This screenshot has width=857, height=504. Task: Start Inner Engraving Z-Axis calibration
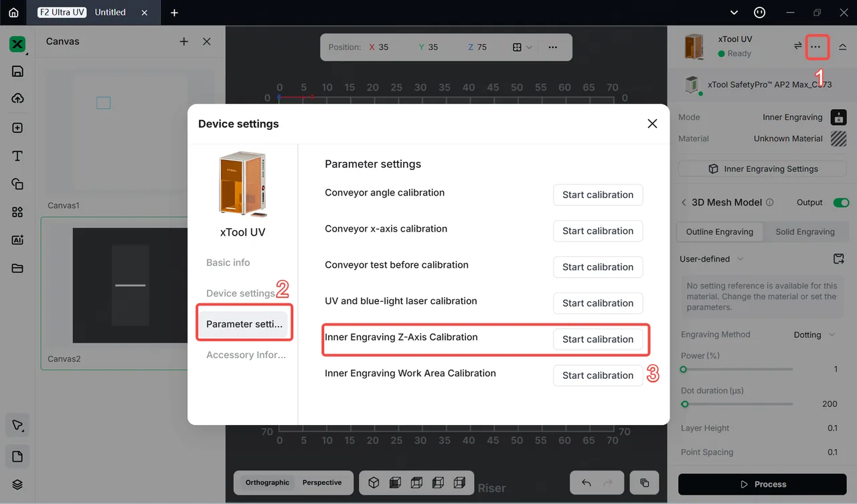pos(598,339)
